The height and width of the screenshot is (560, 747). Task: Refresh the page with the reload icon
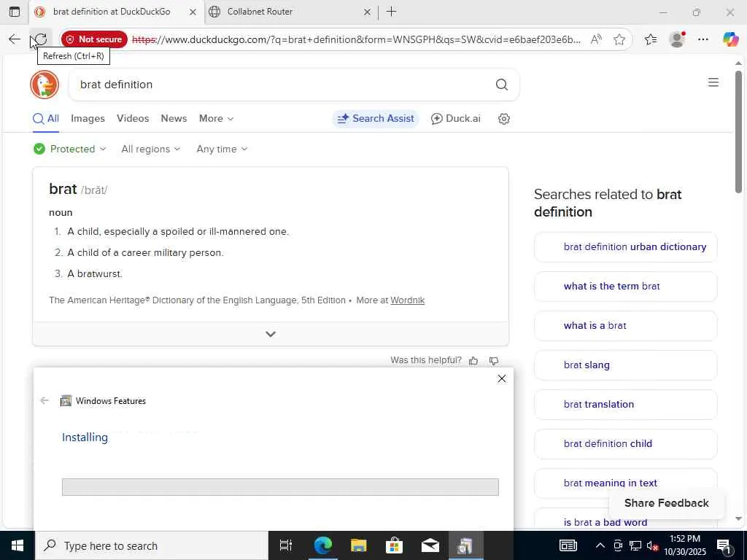coord(41,39)
